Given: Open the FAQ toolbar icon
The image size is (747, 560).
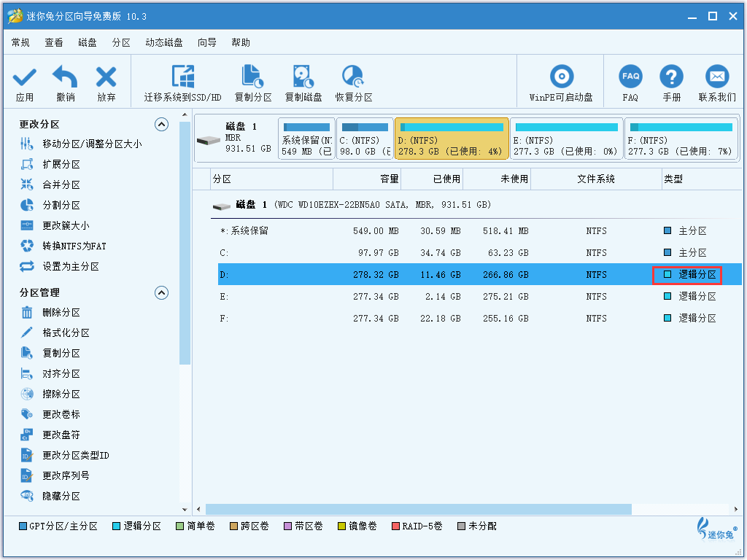Looking at the screenshot, I should [x=630, y=76].
